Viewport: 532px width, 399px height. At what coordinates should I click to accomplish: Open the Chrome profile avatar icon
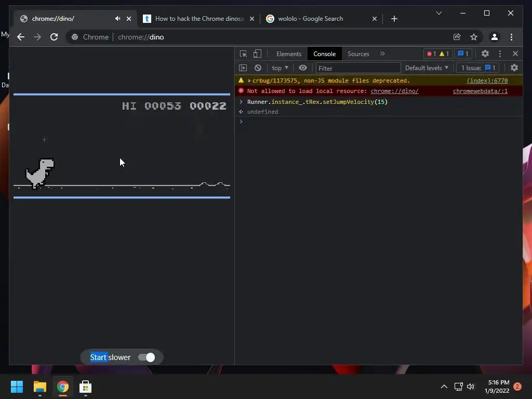click(495, 37)
